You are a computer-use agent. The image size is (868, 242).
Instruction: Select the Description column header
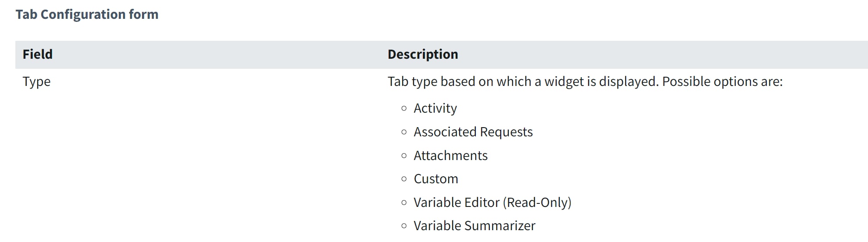click(423, 54)
